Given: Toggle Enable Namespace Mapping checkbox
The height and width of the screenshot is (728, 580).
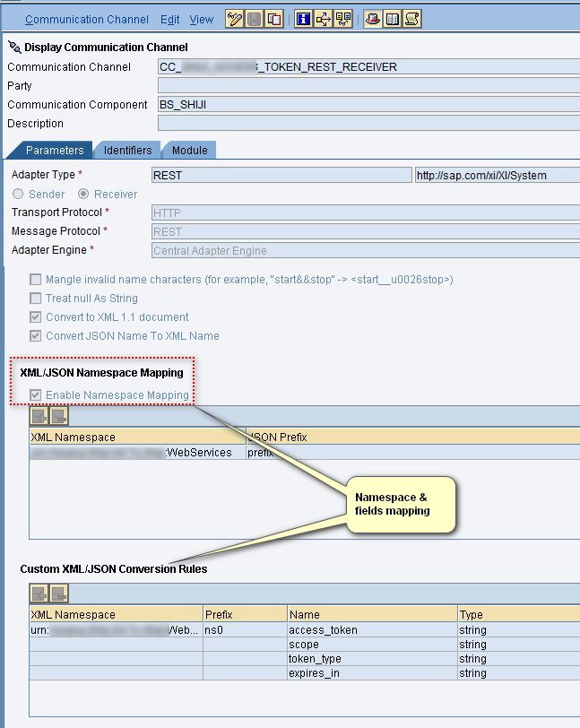Looking at the screenshot, I should pyautogui.click(x=36, y=395).
